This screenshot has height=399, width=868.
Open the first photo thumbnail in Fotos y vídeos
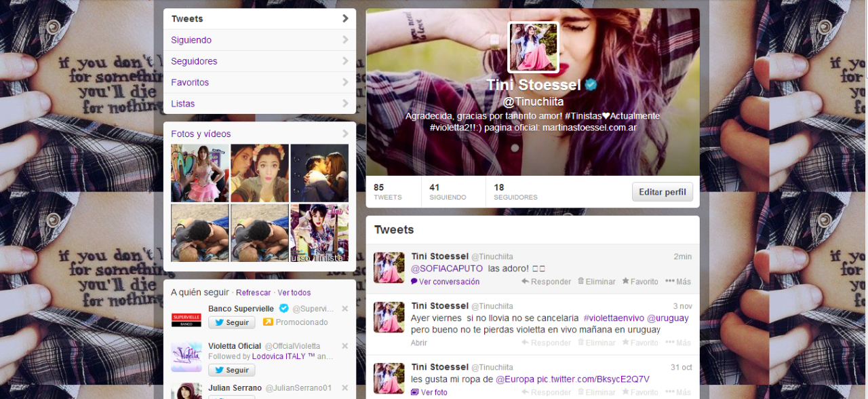[x=199, y=173]
